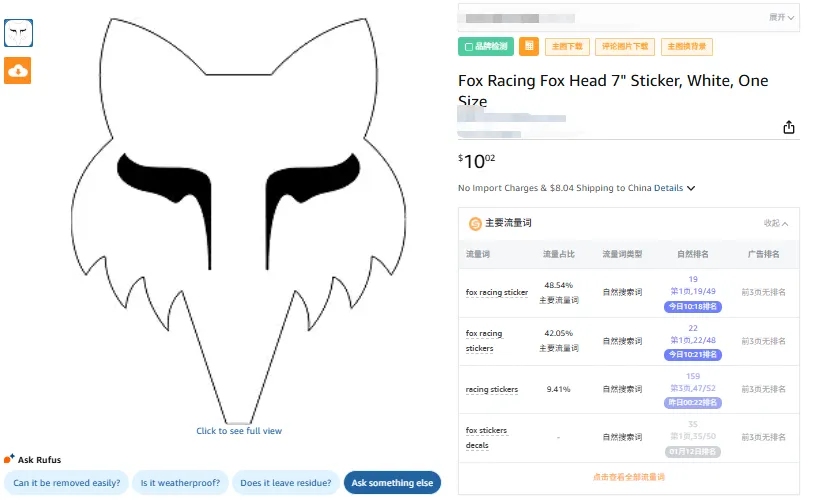Toggle the green 品牌检测 checkbox

(x=467, y=46)
